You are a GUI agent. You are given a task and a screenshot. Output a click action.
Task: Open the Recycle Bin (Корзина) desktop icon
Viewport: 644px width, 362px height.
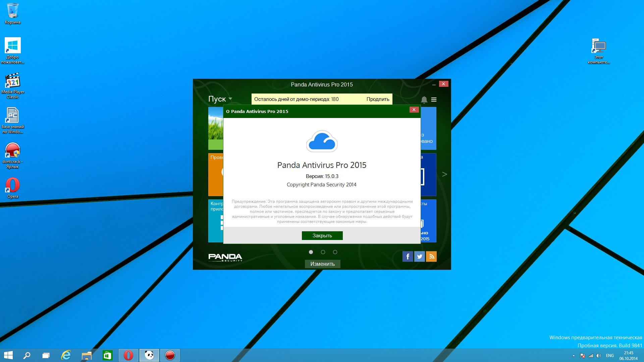[x=13, y=13]
